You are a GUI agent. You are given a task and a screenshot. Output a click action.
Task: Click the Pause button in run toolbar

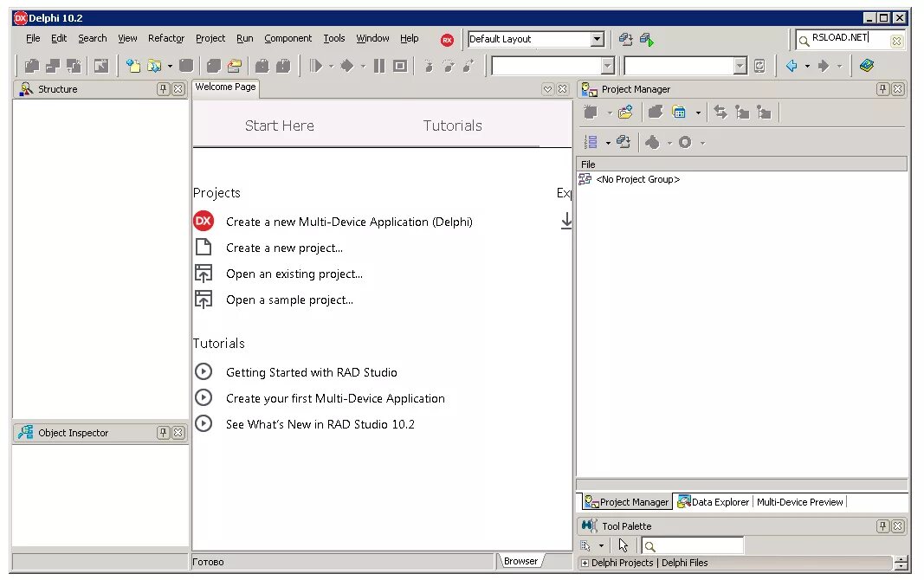[x=379, y=66]
